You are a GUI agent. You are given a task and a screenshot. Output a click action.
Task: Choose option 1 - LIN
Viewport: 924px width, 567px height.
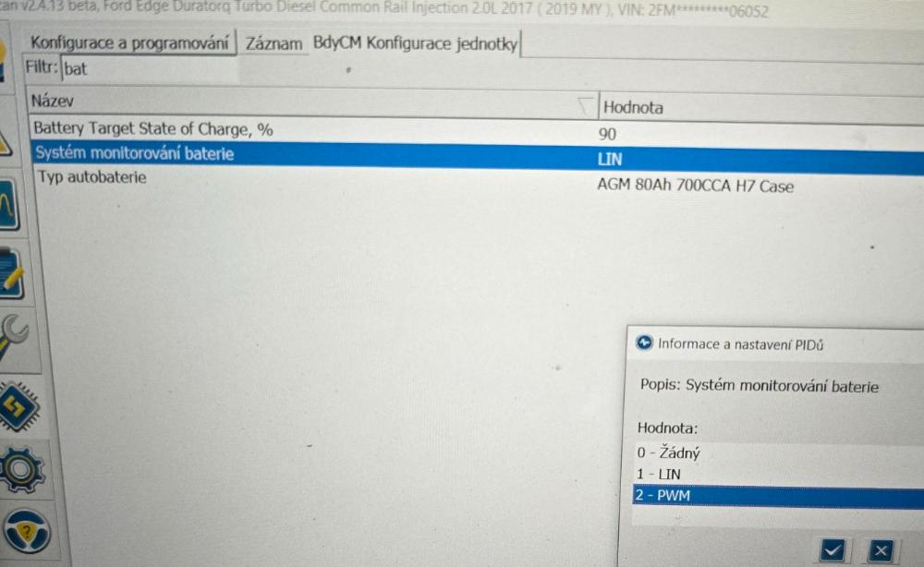coord(659,475)
